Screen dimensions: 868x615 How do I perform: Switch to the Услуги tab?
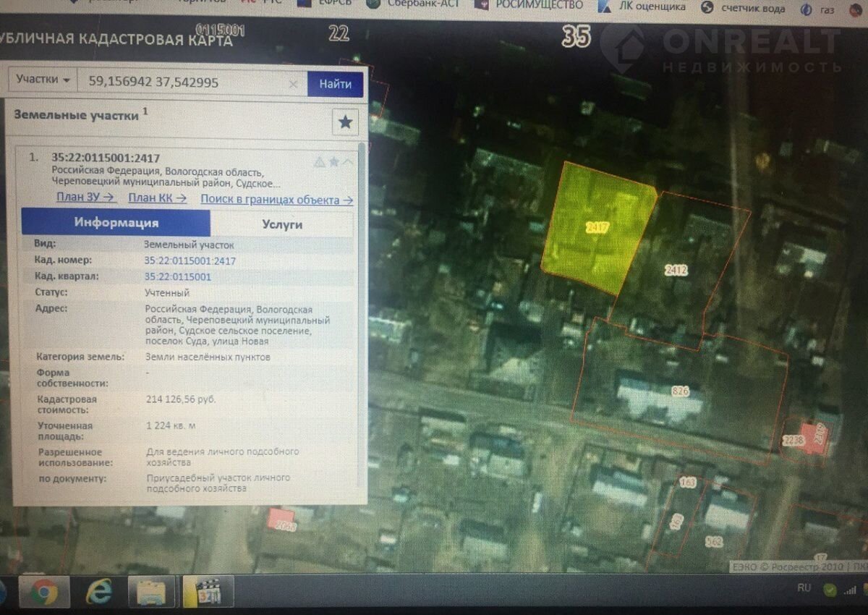point(281,224)
